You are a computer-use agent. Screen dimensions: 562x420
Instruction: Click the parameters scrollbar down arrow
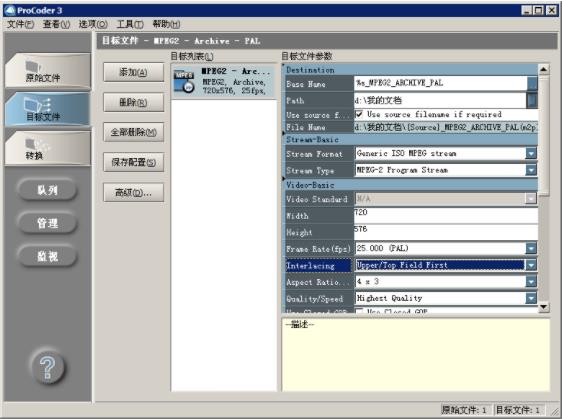pos(543,307)
